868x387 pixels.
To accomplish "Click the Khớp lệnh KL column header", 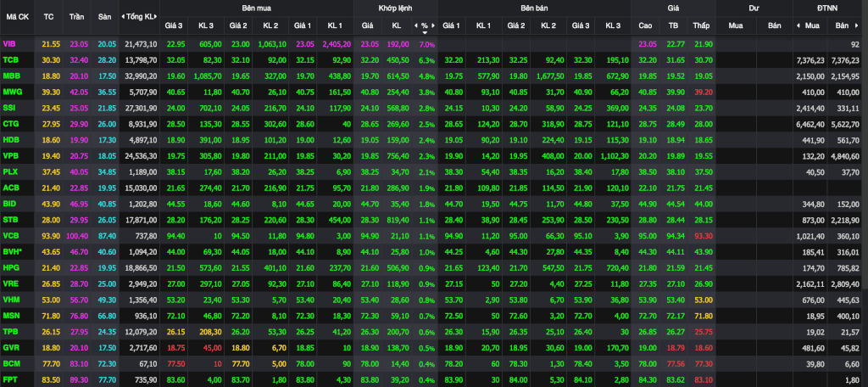I will point(397,25).
